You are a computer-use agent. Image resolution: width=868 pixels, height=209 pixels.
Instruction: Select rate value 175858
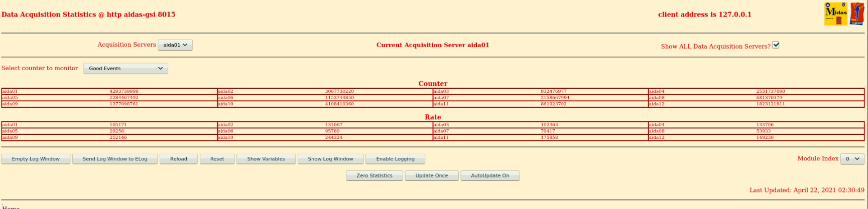pos(549,137)
